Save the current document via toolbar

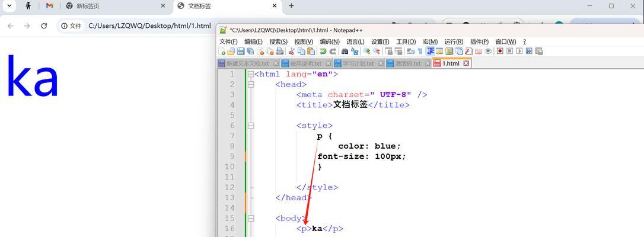pyautogui.click(x=241, y=52)
